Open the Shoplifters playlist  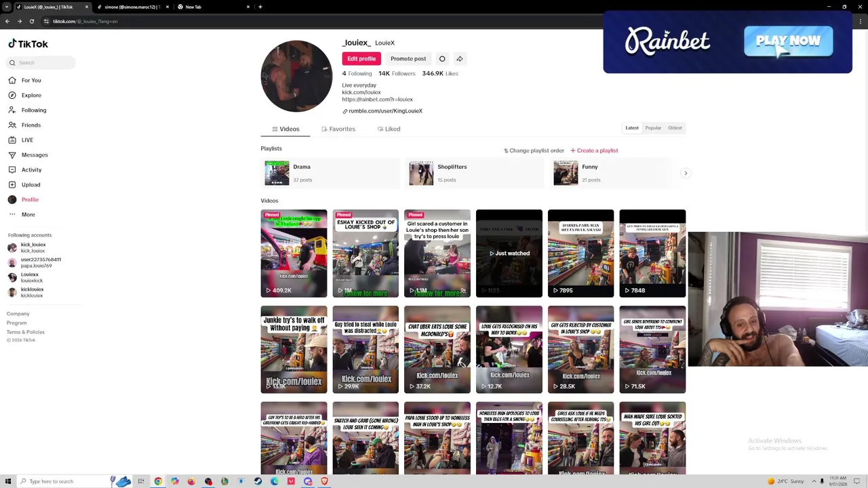pos(475,174)
